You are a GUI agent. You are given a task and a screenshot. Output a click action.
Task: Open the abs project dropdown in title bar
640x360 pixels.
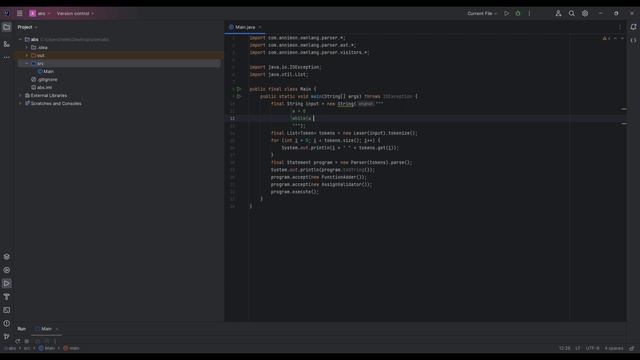pos(40,13)
